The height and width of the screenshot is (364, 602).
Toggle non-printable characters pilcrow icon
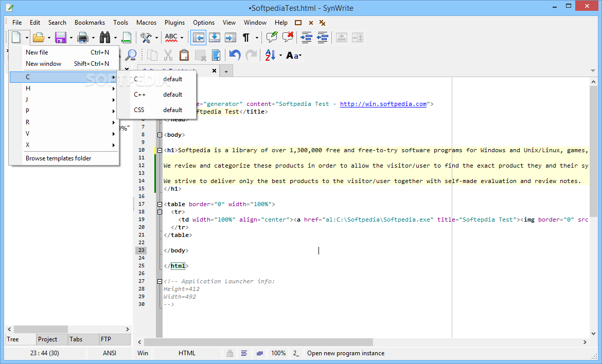tap(246, 38)
